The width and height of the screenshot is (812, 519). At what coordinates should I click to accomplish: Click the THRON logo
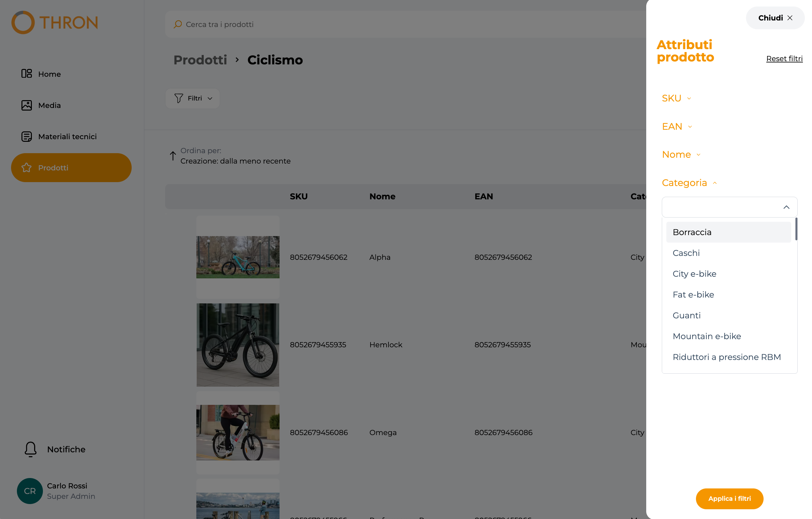(x=55, y=23)
